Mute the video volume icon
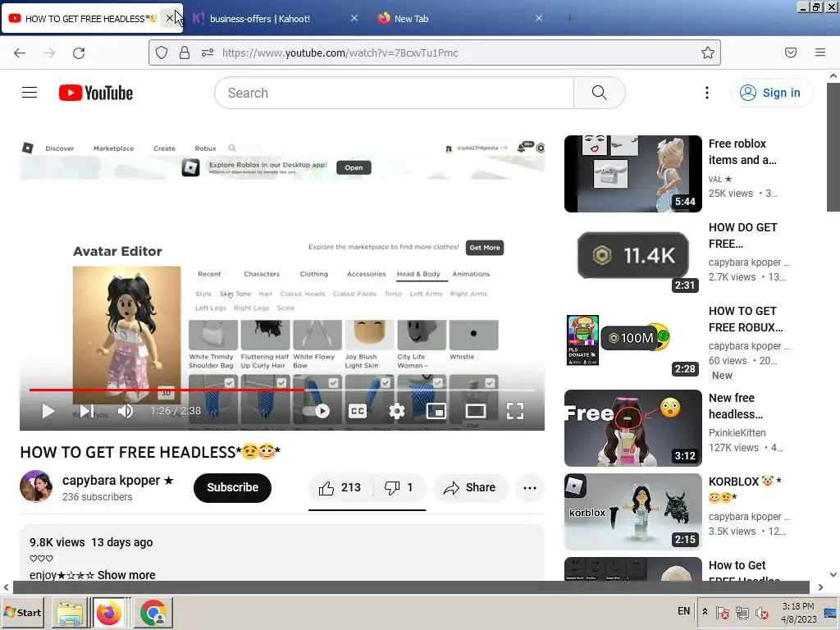The height and width of the screenshot is (630, 840). (126, 411)
